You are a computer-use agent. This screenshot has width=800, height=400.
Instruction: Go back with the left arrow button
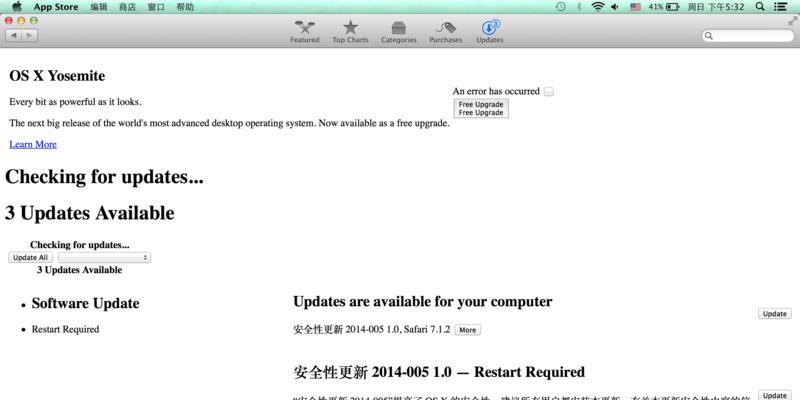[13, 35]
